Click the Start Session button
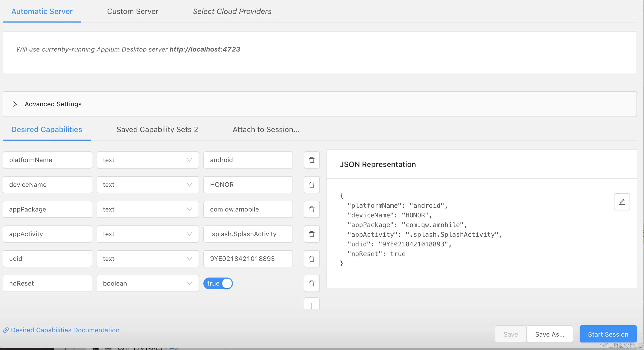Screen dimensions: 644x350 [608, 334]
